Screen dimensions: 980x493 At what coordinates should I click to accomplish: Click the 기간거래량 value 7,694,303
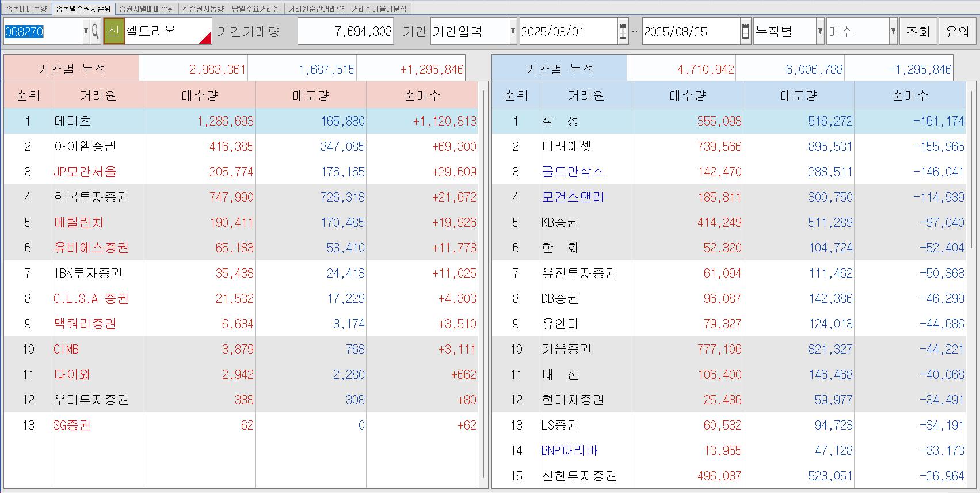point(345,31)
